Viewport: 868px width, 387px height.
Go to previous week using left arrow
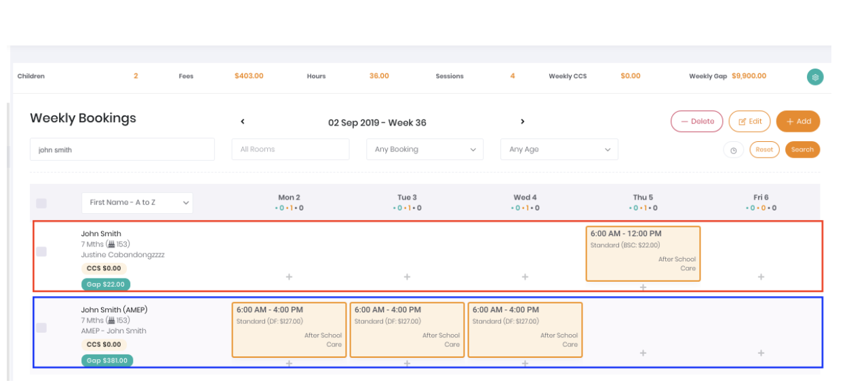click(243, 122)
